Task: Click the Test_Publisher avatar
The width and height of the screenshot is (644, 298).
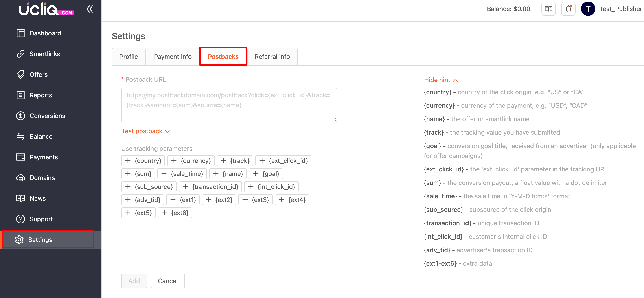Action: click(588, 9)
